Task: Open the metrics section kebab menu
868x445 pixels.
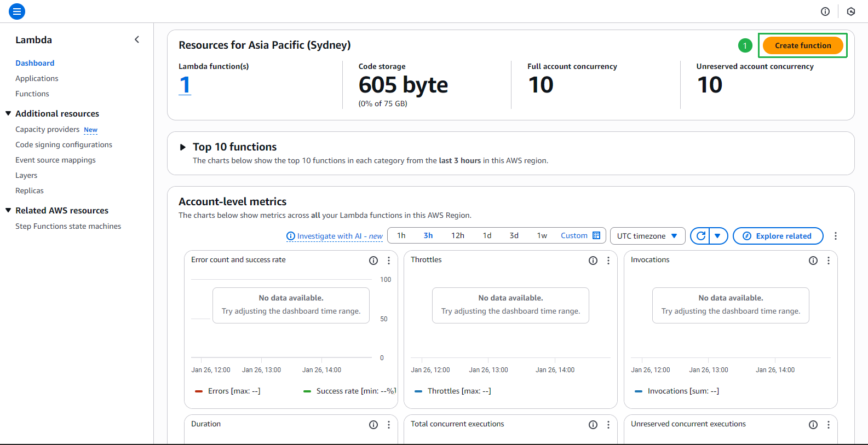Action: click(x=836, y=236)
